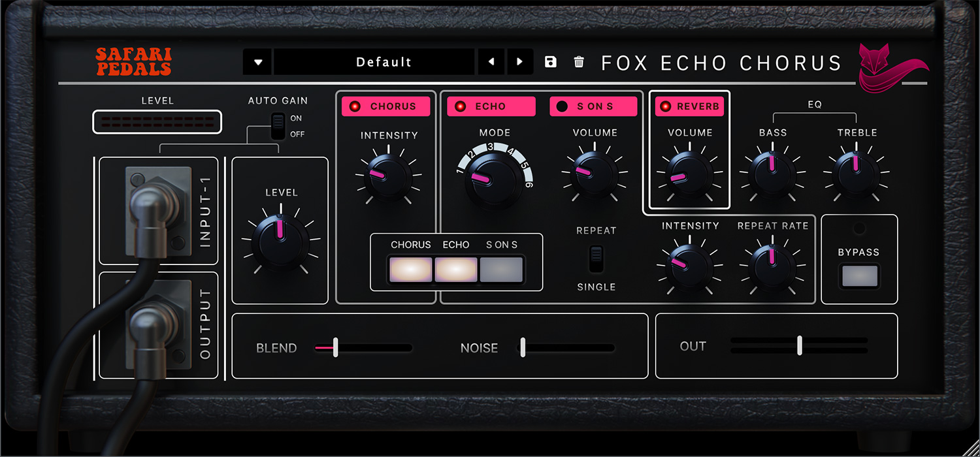Click the OUTPUT jack socket

(x=157, y=324)
